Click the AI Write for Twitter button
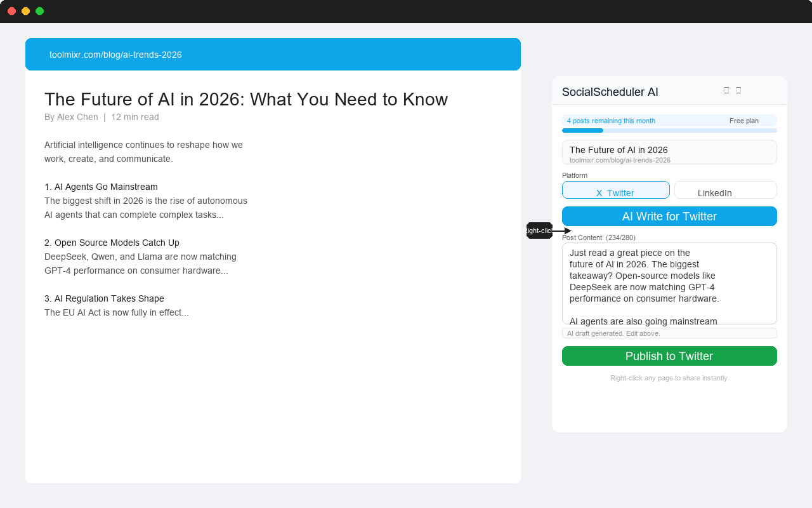812x508 pixels. (x=669, y=217)
